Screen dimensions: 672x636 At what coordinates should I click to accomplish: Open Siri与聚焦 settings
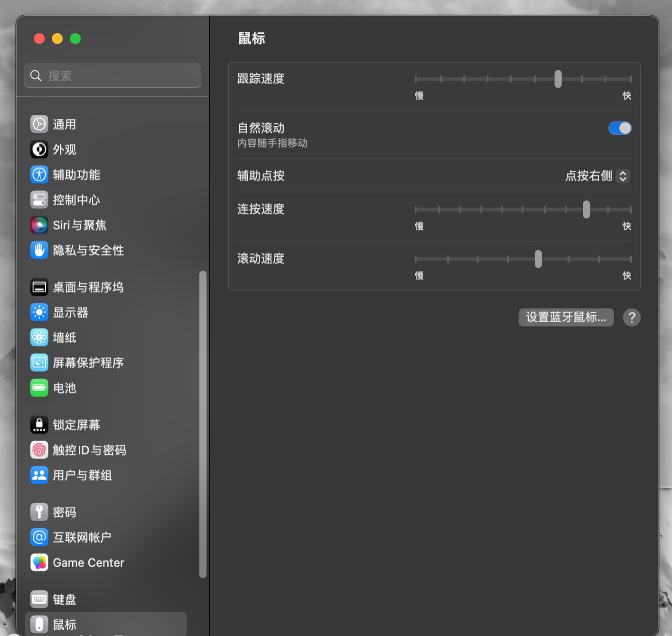(39, 225)
